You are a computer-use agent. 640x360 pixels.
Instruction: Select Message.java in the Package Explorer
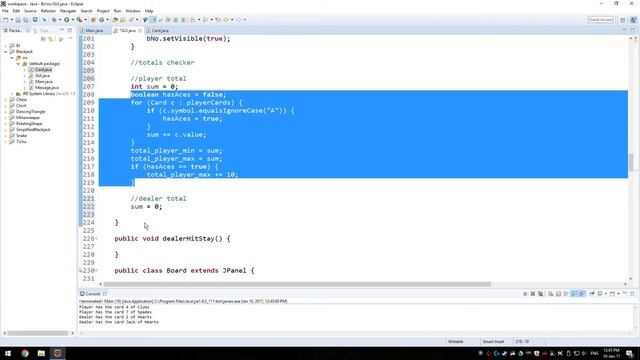click(47, 88)
